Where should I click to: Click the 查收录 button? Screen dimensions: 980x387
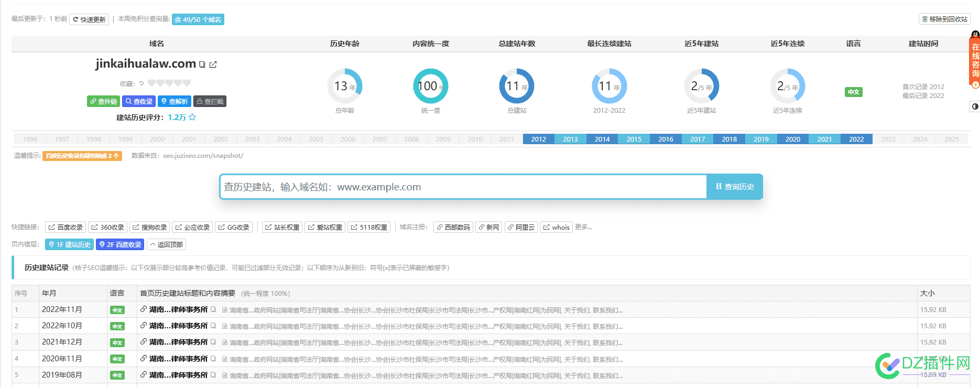139,101
